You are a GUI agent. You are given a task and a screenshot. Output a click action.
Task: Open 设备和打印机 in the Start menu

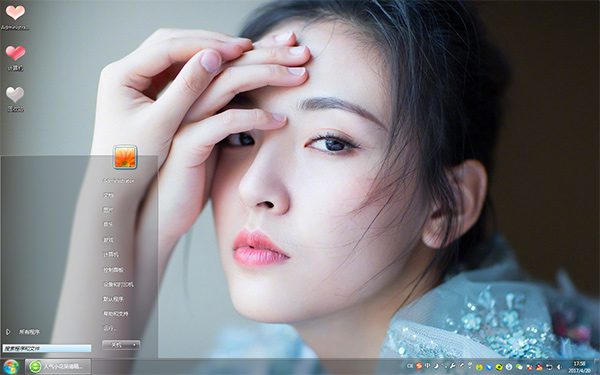pyautogui.click(x=118, y=284)
